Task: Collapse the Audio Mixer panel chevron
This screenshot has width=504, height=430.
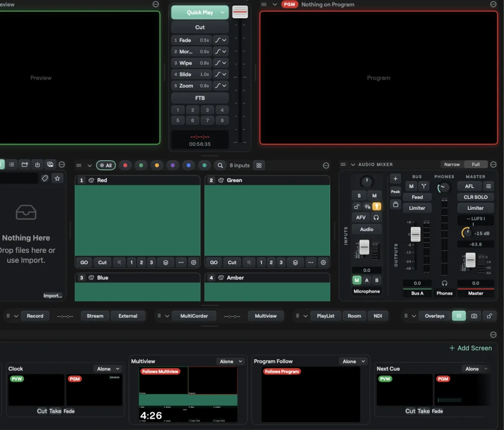Action: (x=353, y=165)
